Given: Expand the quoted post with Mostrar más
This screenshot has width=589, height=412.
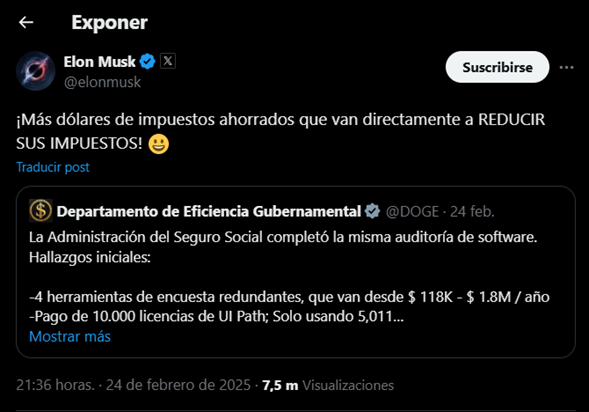Looking at the screenshot, I should (x=70, y=337).
